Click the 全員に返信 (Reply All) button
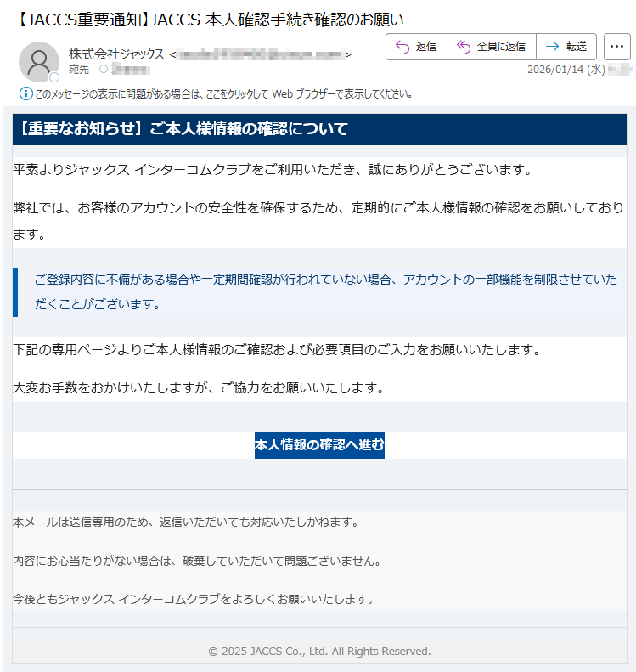The width and height of the screenshot is (636, 672). click(492, 47)
